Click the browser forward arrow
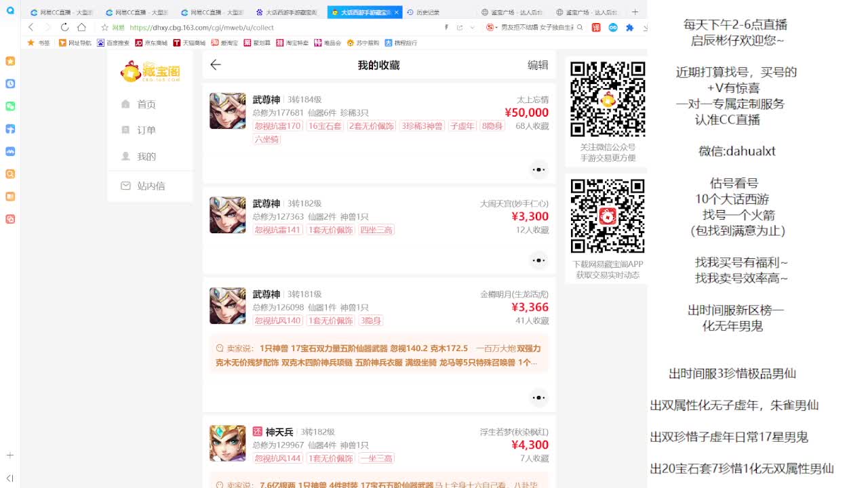868x488 pixels. click(47, 27)
